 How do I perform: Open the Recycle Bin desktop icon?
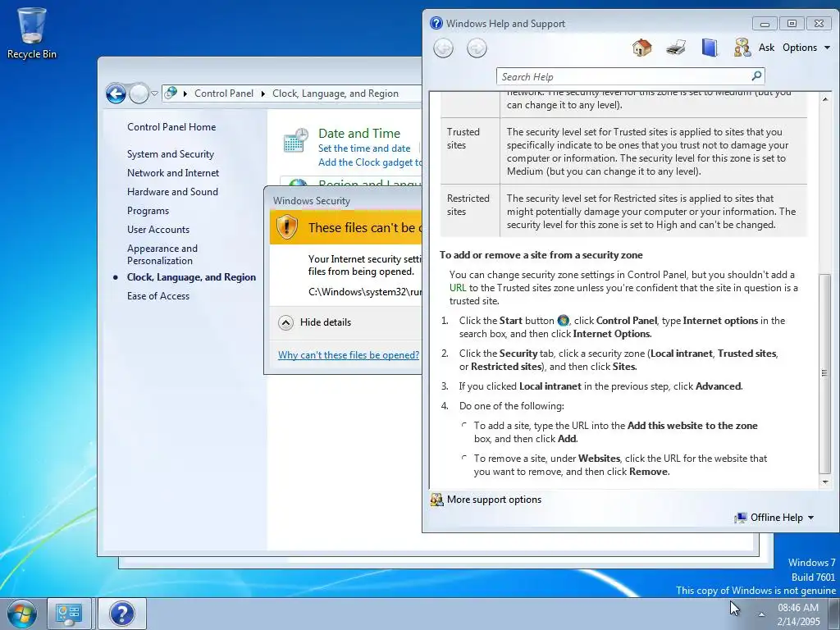[31, 33]
